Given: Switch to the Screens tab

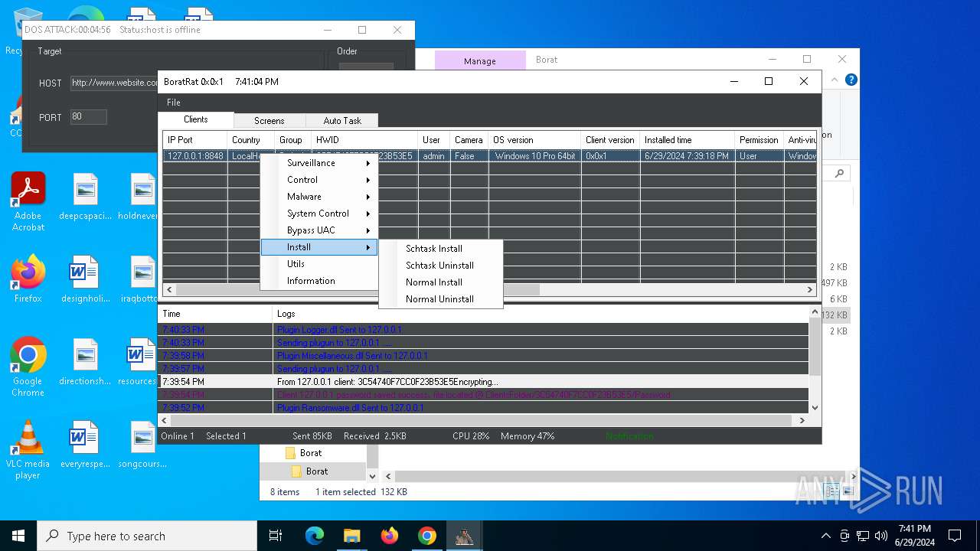Looking at the screenshot, I should 269,121.
